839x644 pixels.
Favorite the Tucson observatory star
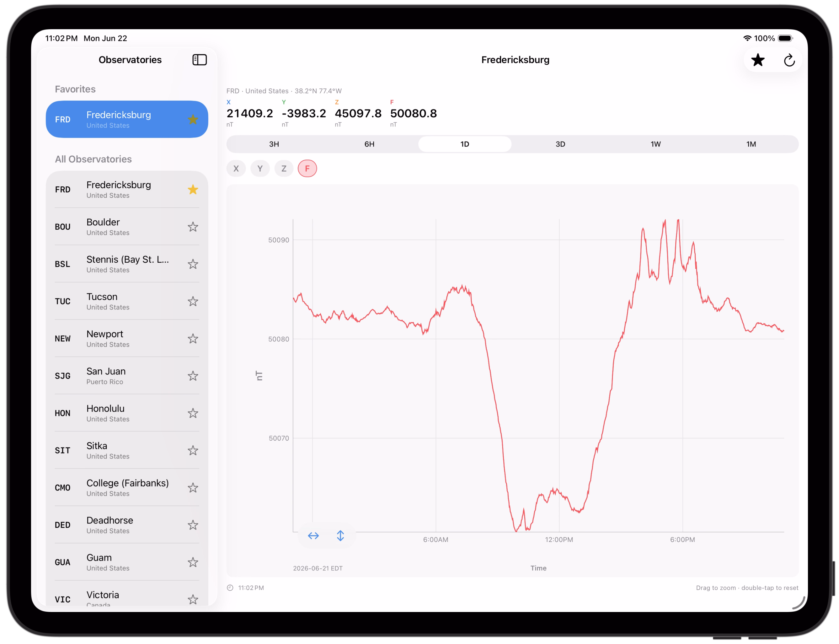(193, 301)
